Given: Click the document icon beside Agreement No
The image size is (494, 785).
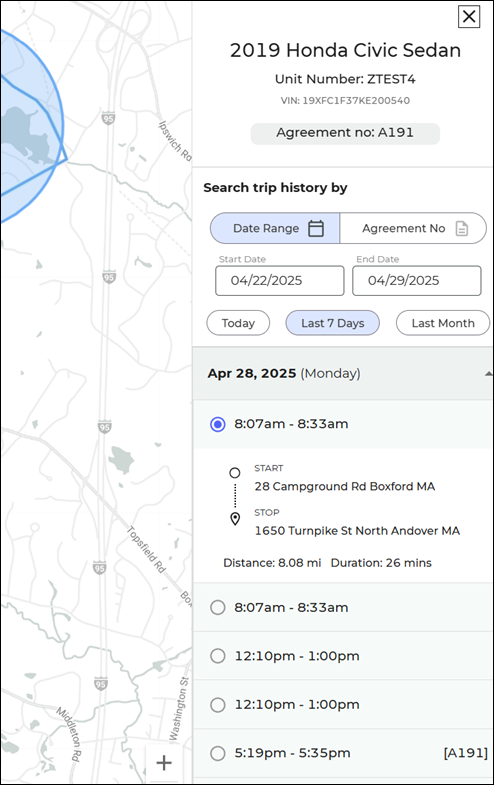Looking at the screenshot, I should [462, 228].
